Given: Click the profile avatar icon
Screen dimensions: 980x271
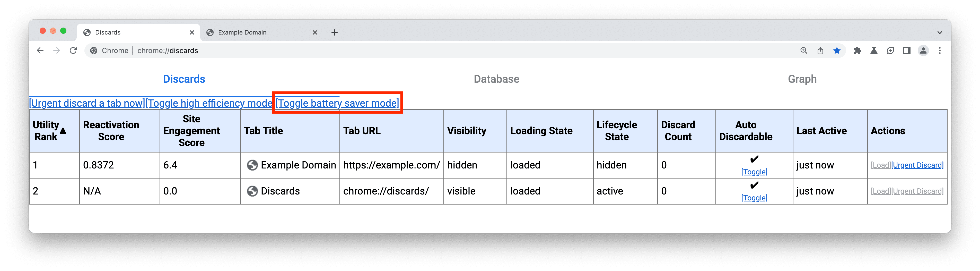Looking at the screenshot, I should (x=923, y=50).
